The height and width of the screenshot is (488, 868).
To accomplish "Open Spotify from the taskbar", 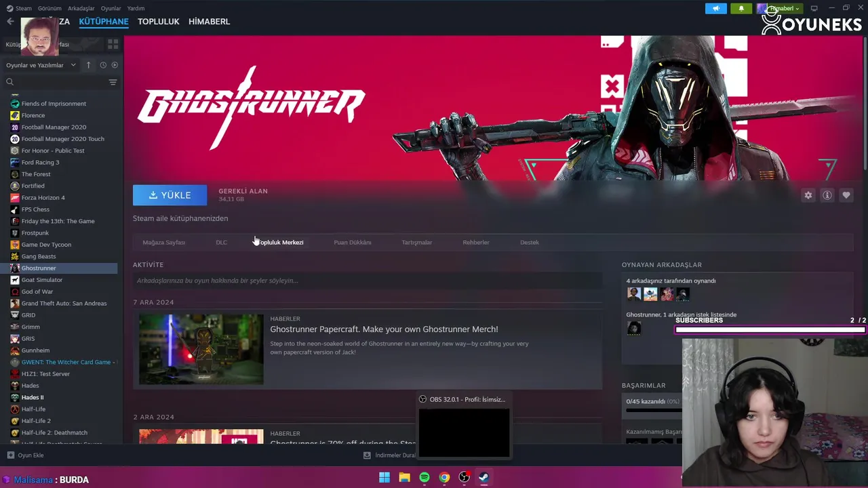I will (425, 477).
